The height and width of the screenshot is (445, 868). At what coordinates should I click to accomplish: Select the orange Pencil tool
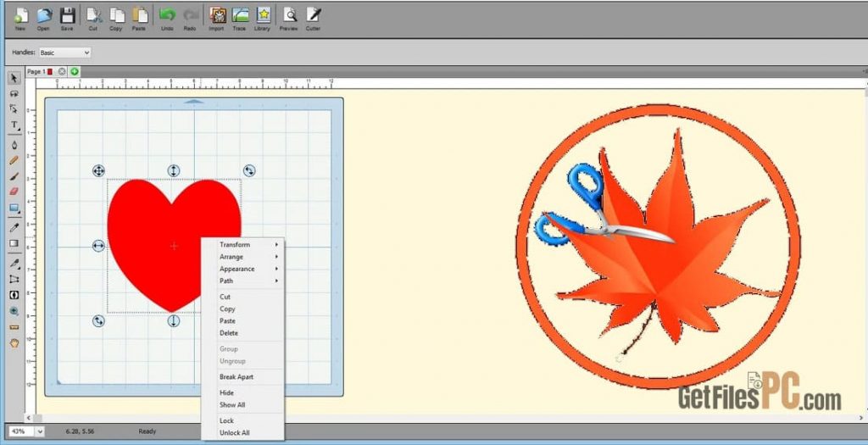14,160
